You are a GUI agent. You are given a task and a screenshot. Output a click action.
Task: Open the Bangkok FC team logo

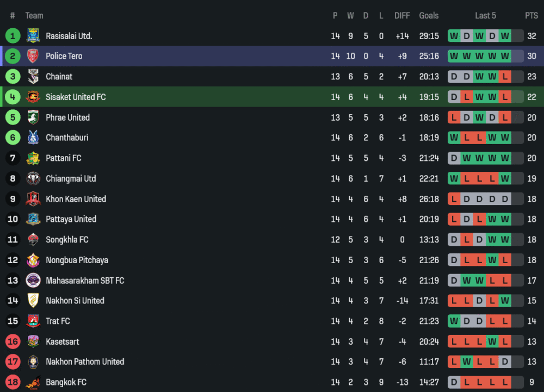[33, 382]
